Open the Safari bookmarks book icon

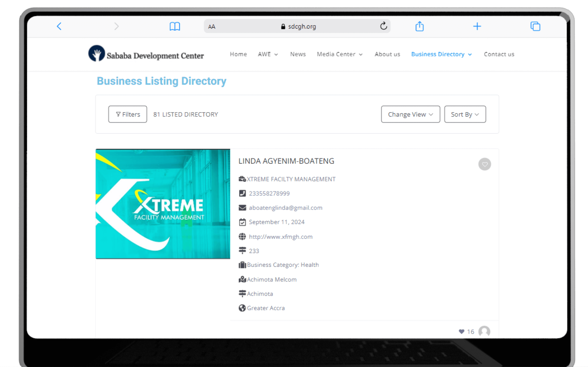tap(175, 26)
